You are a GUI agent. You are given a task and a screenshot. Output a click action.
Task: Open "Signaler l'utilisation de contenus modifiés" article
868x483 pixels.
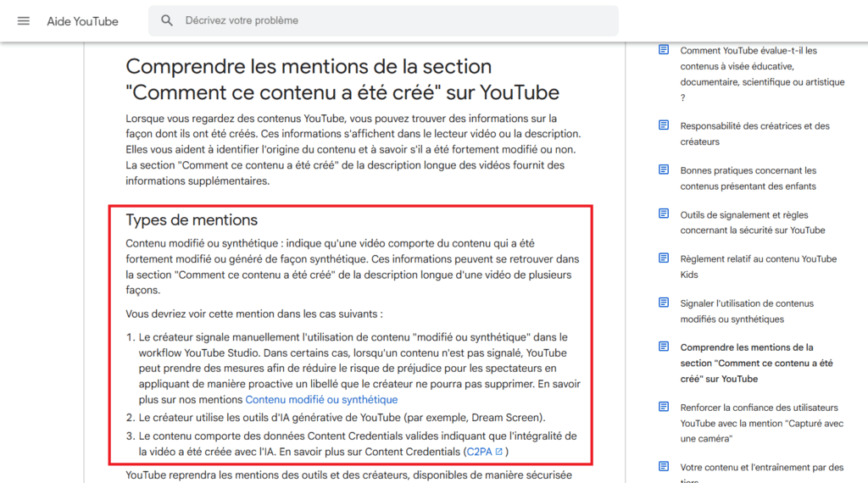pos(747,311)
